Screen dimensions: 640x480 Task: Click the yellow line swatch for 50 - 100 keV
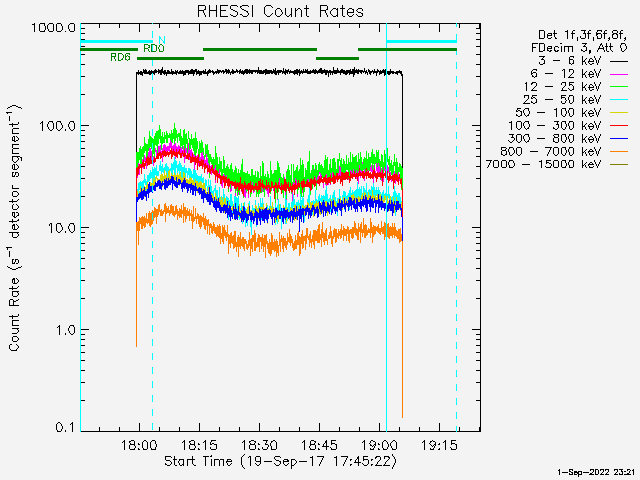(x=619, y=113)
